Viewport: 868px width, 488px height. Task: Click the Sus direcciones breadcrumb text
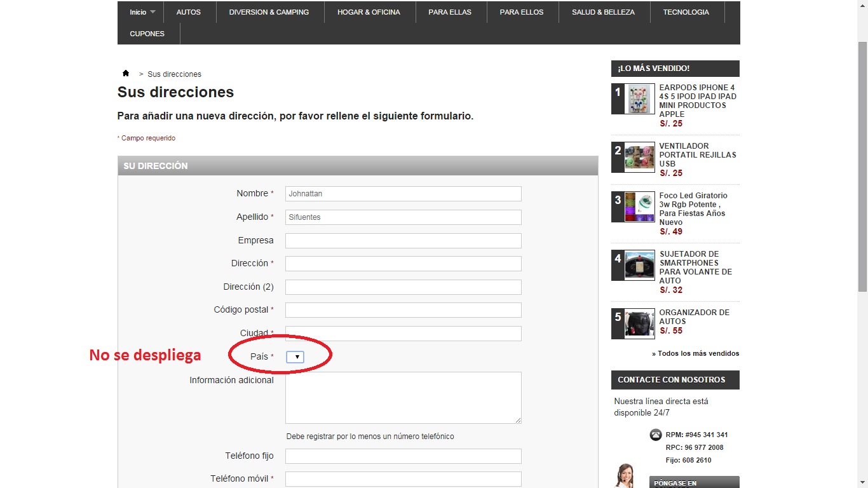175,74
